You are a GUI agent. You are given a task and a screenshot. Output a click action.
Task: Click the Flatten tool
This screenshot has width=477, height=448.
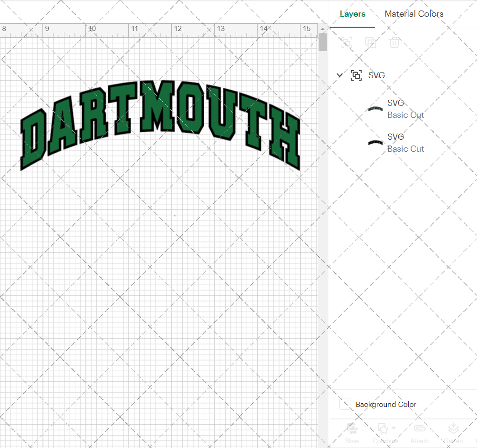click(x=453, y=433)
